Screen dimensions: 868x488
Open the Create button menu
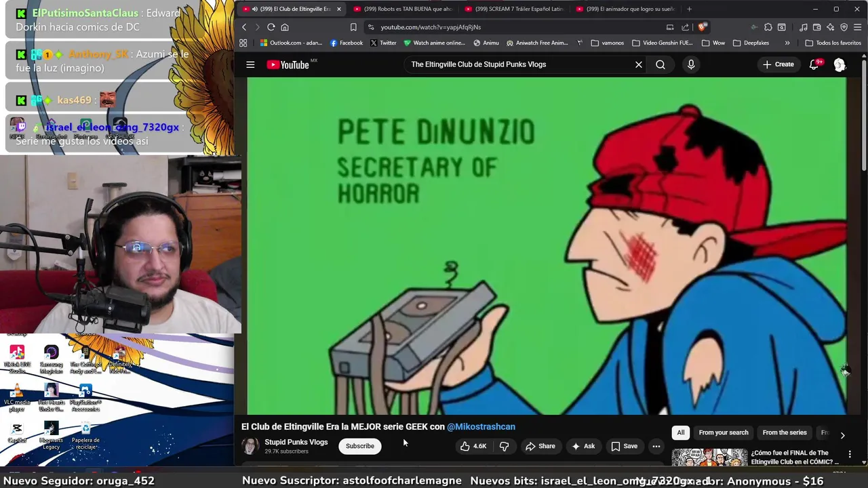tap(778, 64)
